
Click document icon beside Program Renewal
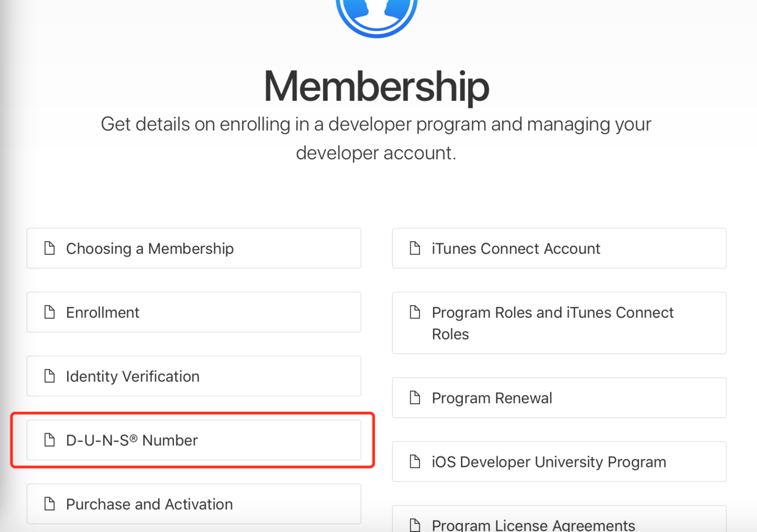(415, 398)
